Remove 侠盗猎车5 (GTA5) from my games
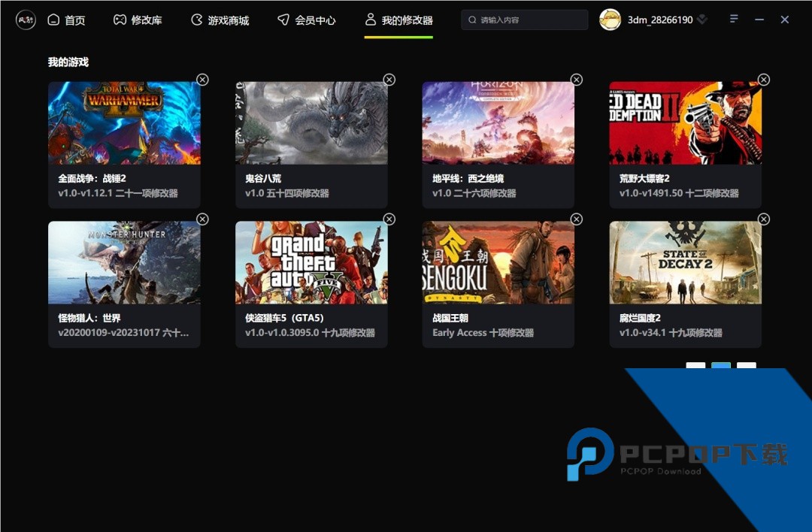 pyautogui.click(x=389, y=219)
